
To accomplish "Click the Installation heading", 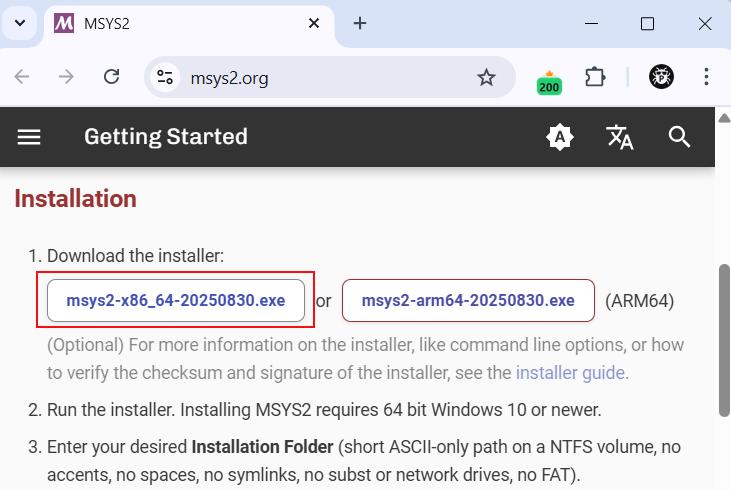I will (76, 199).
